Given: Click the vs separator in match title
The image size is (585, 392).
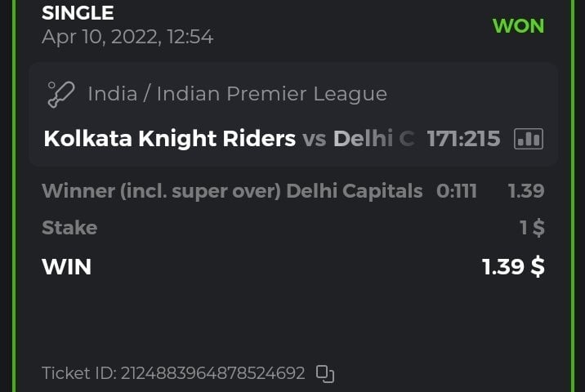Looking at the screenshot, I should tap(315, 139).
